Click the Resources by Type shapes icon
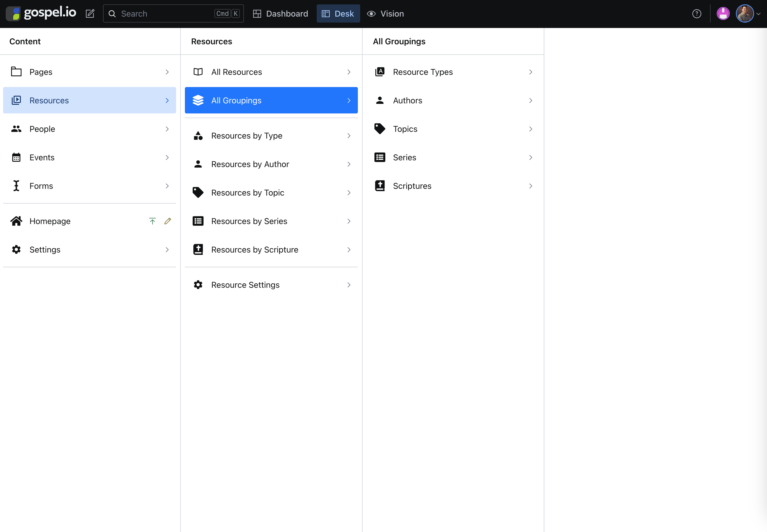 pyautogui.click(x=198, y=135)
